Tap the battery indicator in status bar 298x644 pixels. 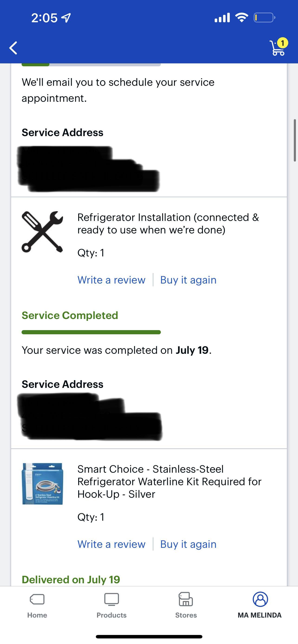[264, 18]
